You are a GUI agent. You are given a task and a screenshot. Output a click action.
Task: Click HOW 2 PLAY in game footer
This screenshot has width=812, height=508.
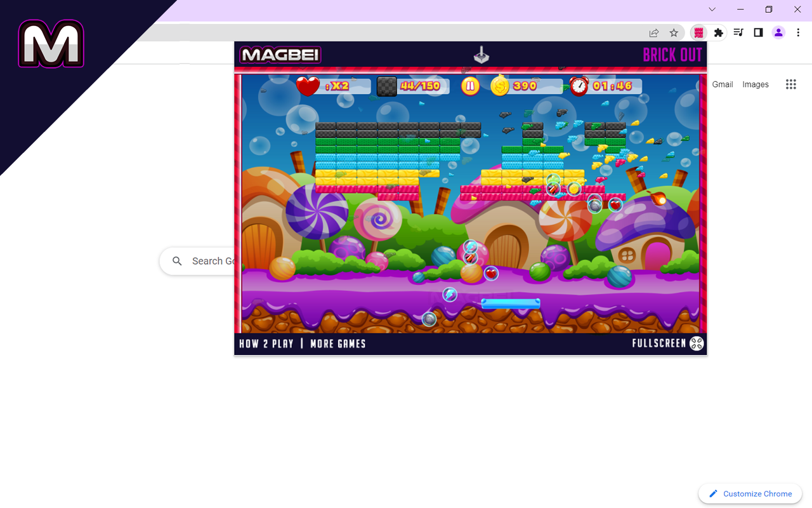coord(266,344)
